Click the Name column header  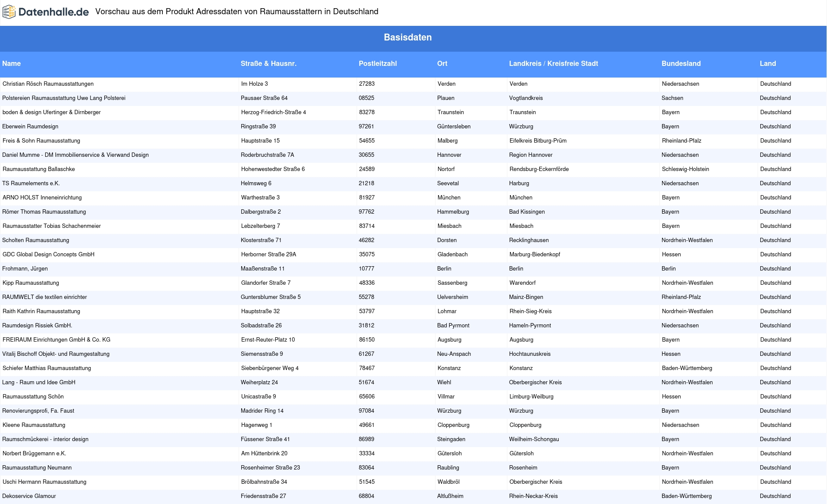click(x=11, y=63)
